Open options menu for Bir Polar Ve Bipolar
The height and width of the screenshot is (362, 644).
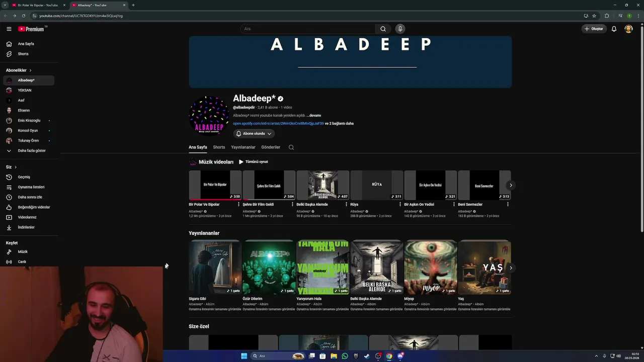pos(238,205)
